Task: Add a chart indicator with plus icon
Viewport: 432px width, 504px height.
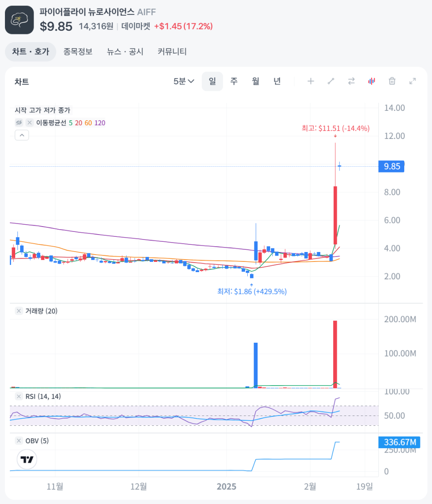Action: tap(311, 81)
